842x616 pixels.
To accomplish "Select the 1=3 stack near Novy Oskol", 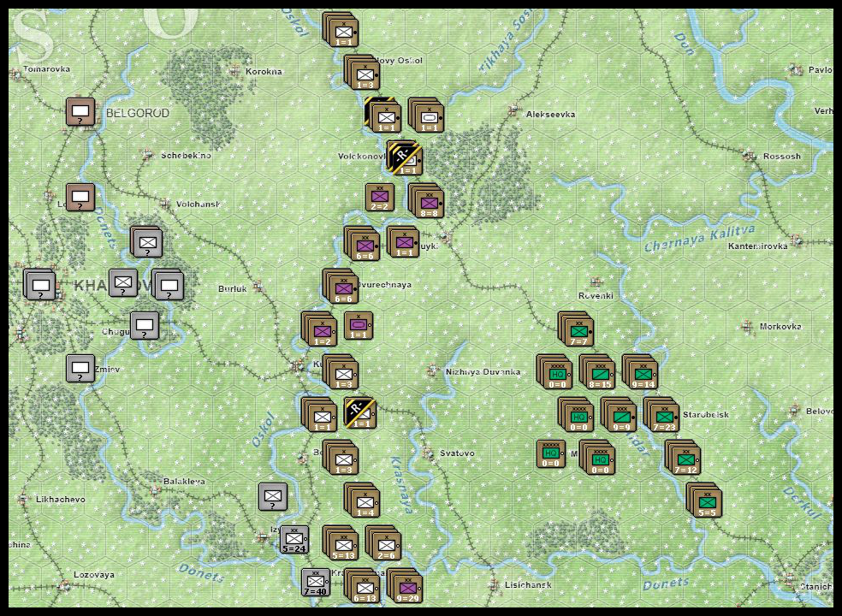I will 362,72.
